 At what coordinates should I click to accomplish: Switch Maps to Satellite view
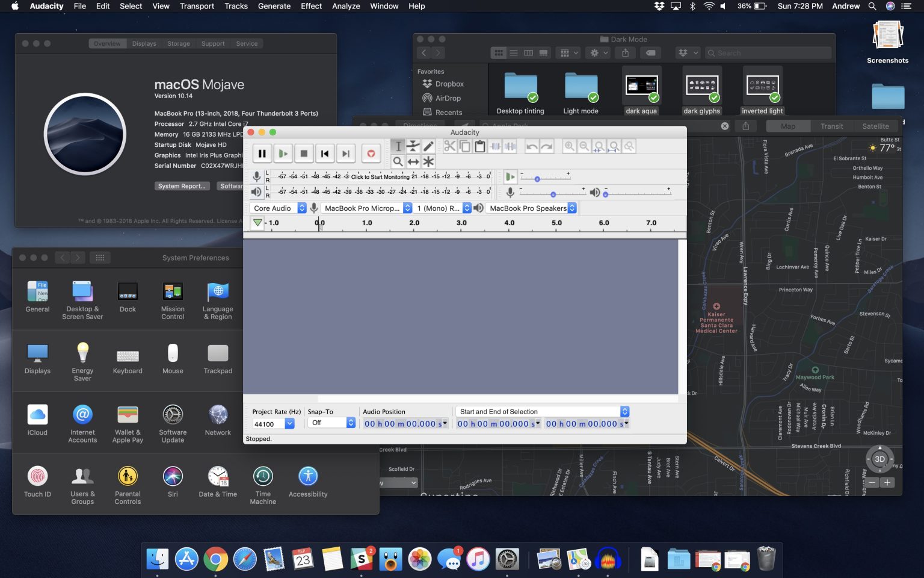(x=875, y=126)
